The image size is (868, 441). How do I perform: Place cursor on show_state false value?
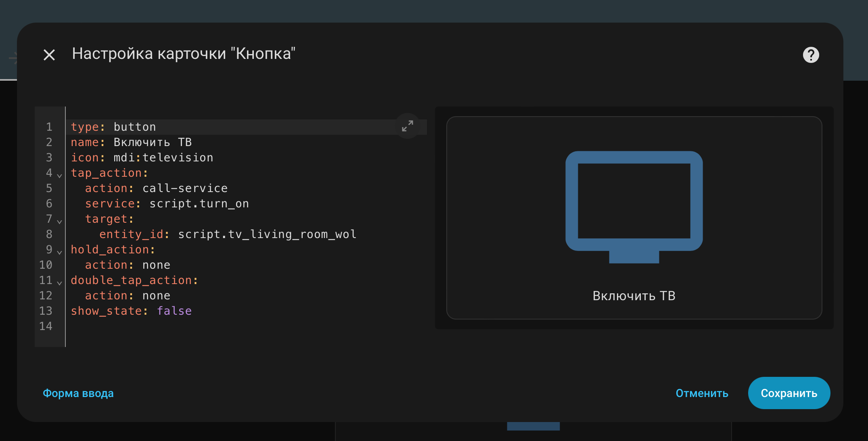[x=174, y=311]
